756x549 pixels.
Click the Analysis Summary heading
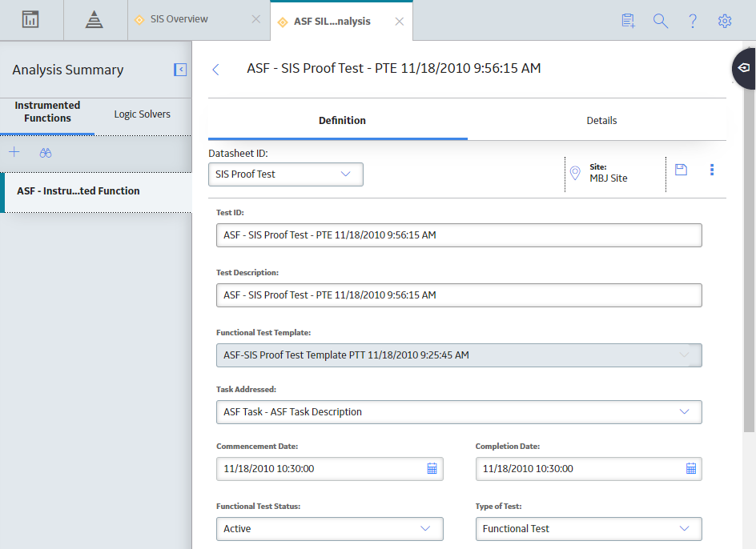coord(68,70)
